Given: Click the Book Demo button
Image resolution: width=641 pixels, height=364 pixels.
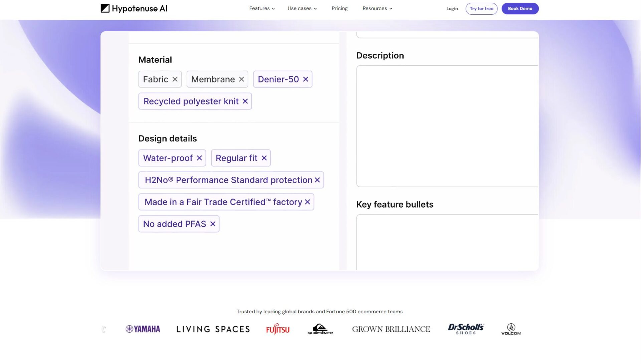Looking at the screenshot, I should (520, 9).
